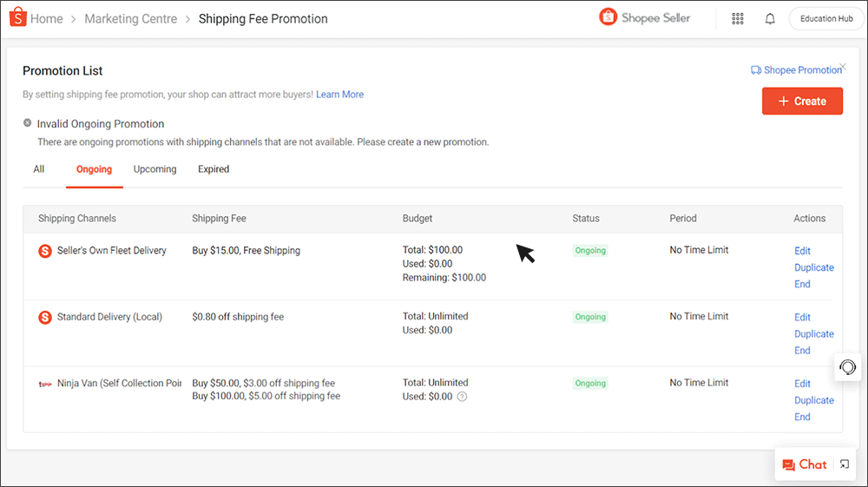End the Ninja Van promotion
868x487 pixels.
802,417
